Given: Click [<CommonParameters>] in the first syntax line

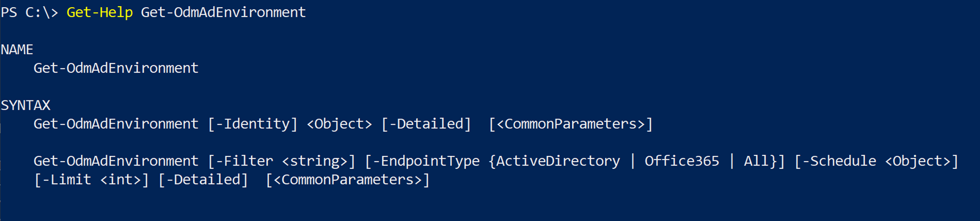Looking at the screenshot, I should point(571,124).
